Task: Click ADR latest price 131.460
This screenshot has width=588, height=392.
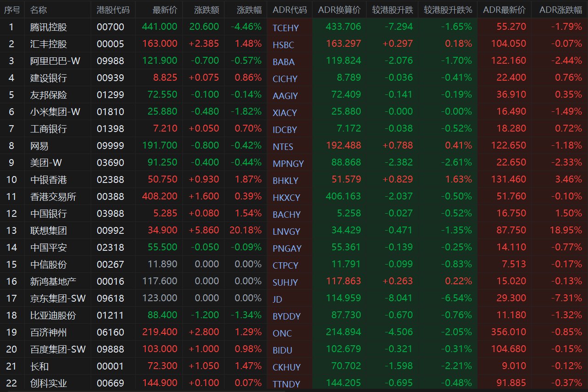Action: (x=508, y=180)
